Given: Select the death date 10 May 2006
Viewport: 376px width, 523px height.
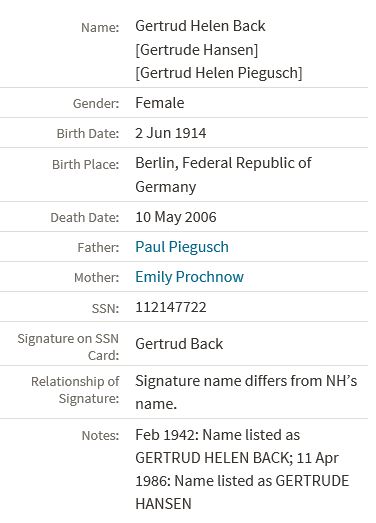Looking at the screenshot, I should coord(176,217).
